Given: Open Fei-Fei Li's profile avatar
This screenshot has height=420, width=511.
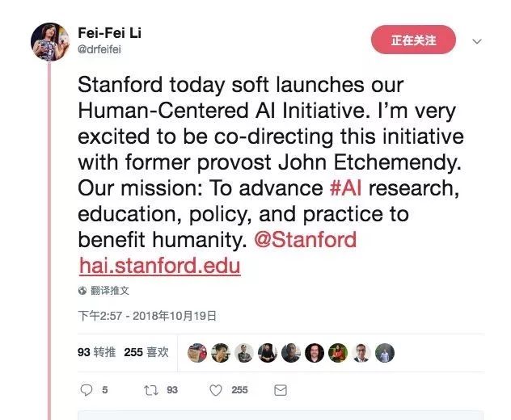Looking at the screenshot, I should [49, 41].
